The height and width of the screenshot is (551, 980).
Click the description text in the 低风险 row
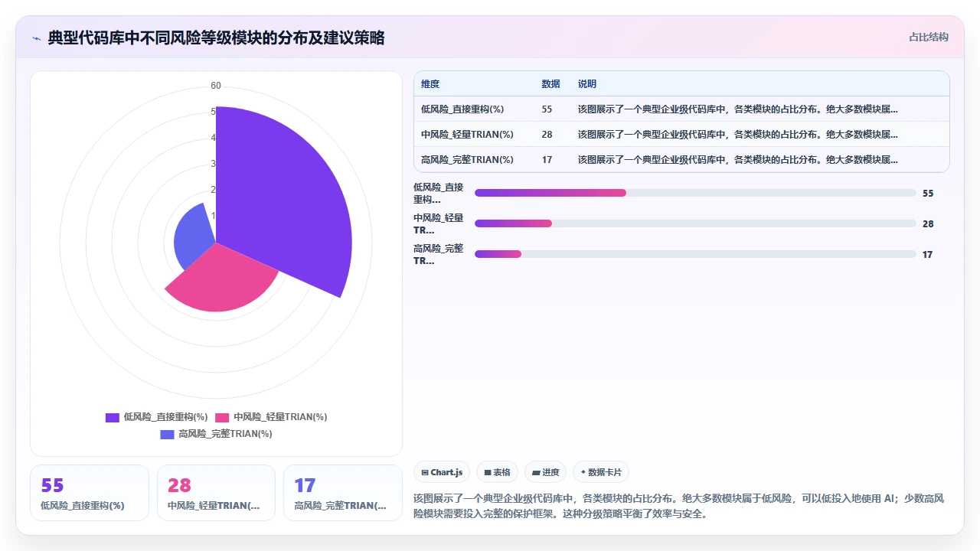738,109
